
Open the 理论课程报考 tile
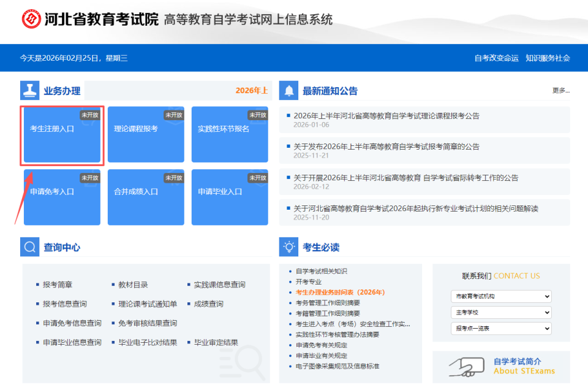(x=145, y=136)
